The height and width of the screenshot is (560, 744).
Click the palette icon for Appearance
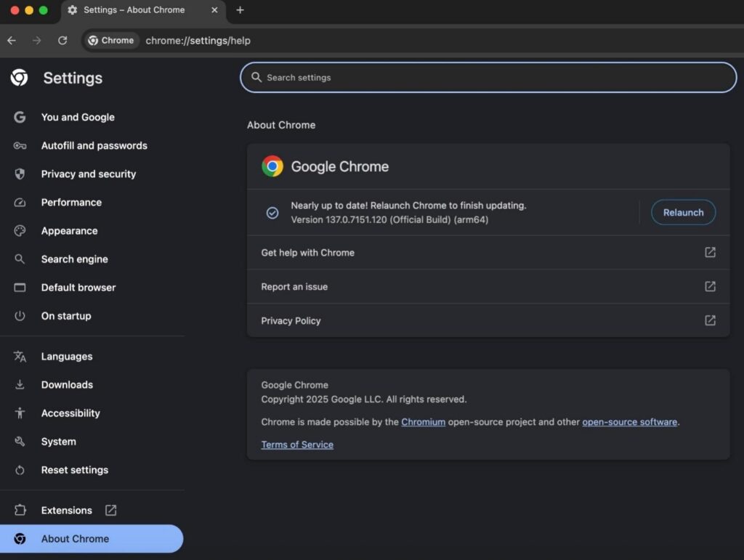tap(20, 231)
